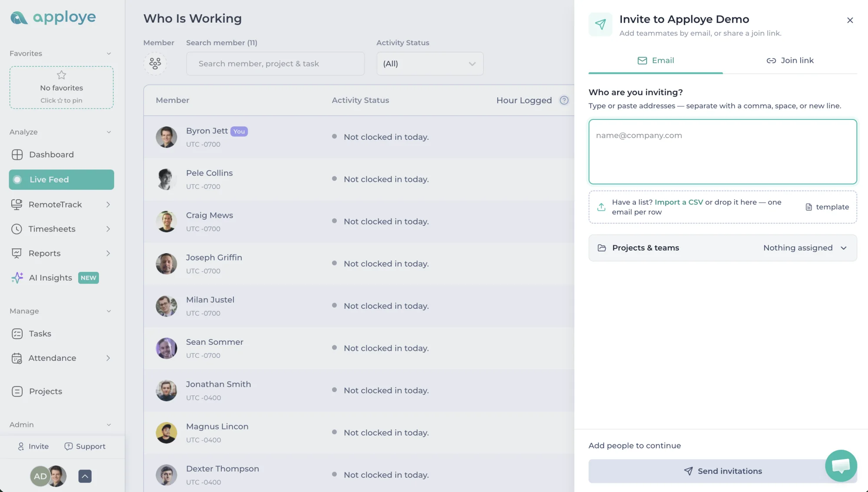Click the all-members group filter icon
This screenshot has width=868, height=492.
pos(155,63)
